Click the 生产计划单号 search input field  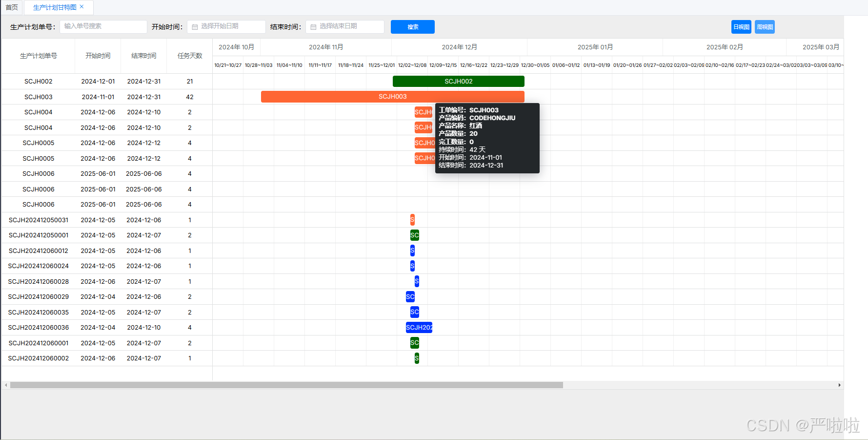pos(103,26)
